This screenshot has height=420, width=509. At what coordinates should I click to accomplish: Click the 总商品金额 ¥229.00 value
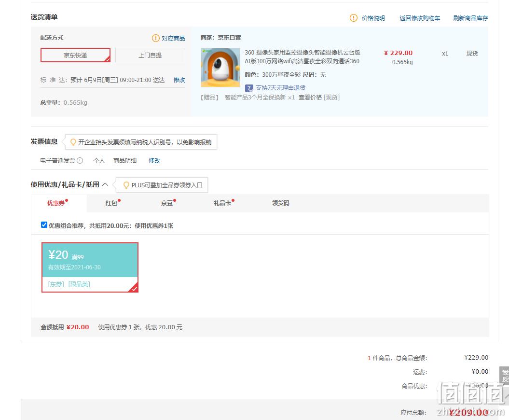click(476, 358)
